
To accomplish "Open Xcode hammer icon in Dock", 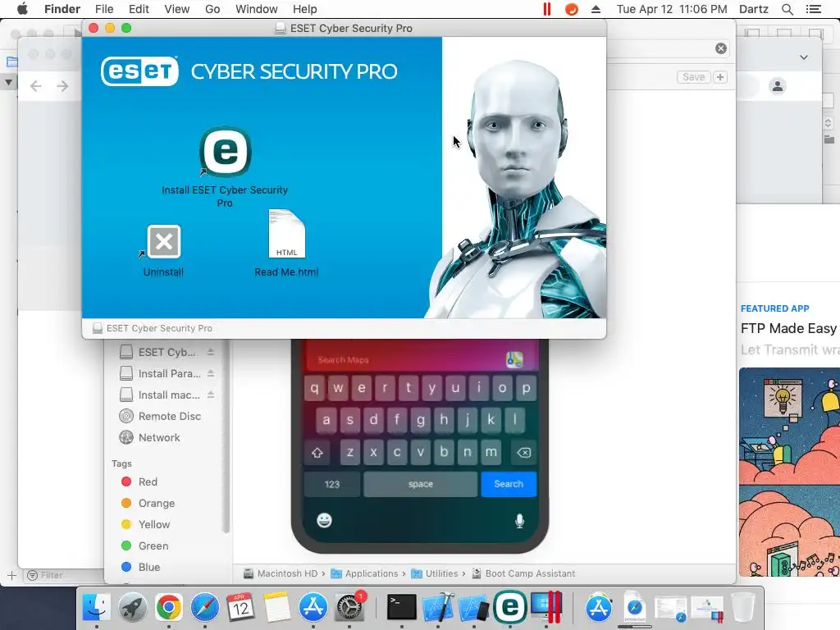I will (x=438, y=608).
